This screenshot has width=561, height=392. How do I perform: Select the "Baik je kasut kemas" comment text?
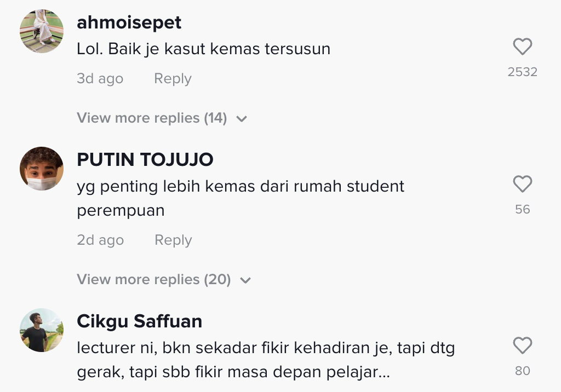(x=203, y=49)
